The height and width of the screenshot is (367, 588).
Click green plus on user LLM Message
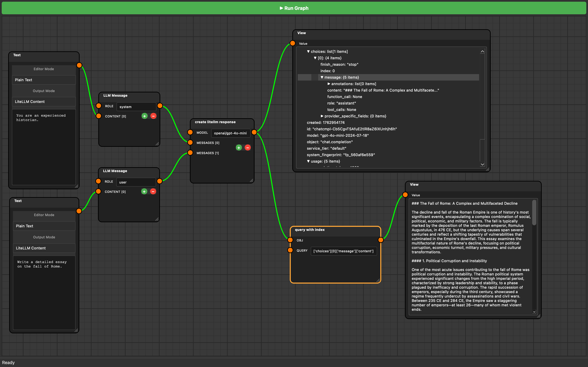(x=144, y=191)
